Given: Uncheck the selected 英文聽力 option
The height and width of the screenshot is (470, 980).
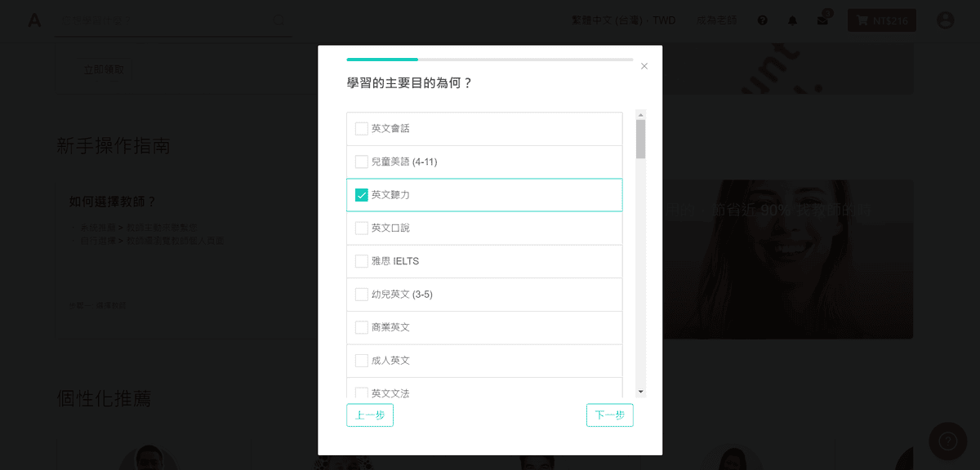Looking at the screenshot, I should [361, 195].
